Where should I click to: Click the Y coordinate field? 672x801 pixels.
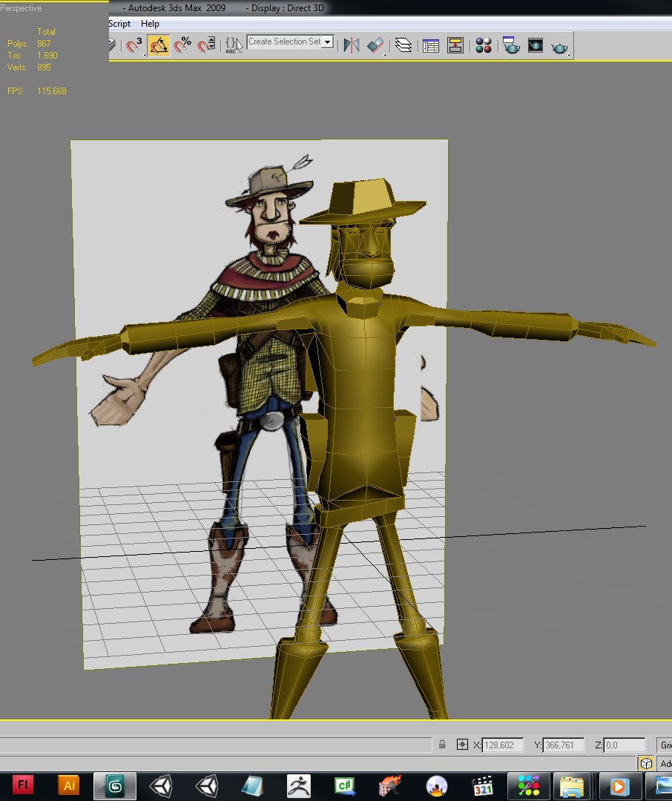[x=563, y=745]
